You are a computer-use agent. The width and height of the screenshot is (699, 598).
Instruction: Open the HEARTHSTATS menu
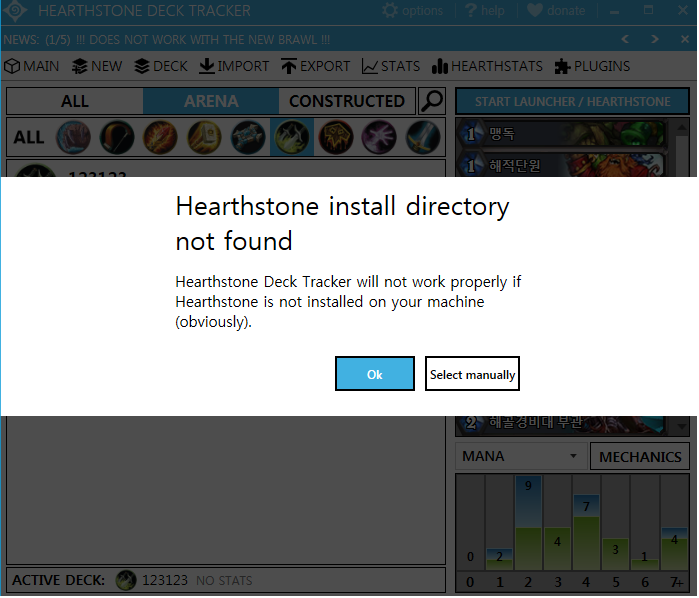[x=487, y=66]
